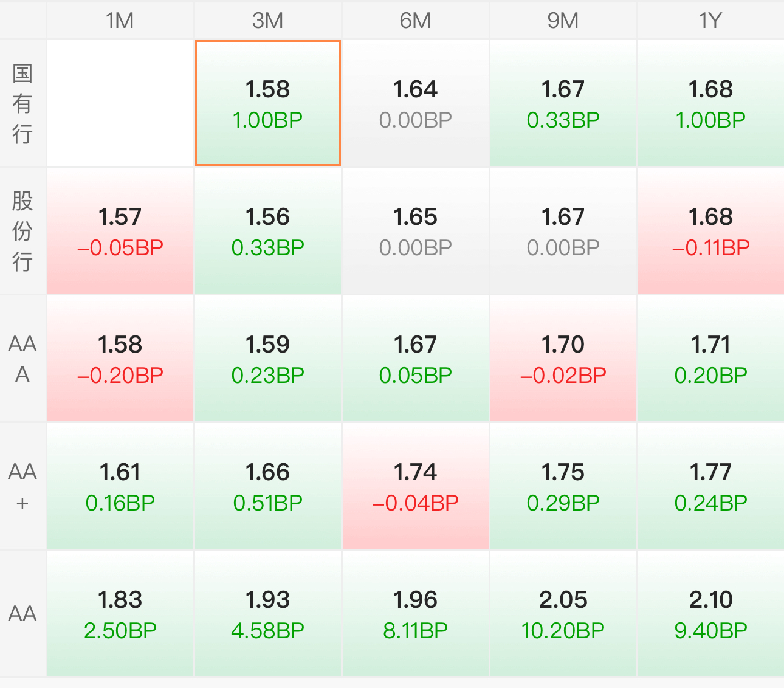Image resolution: width=784 pixels, height=688 pixels.
Task: Open the 国有行 row label
Action: pyautogui.click(x=22, y=103)
